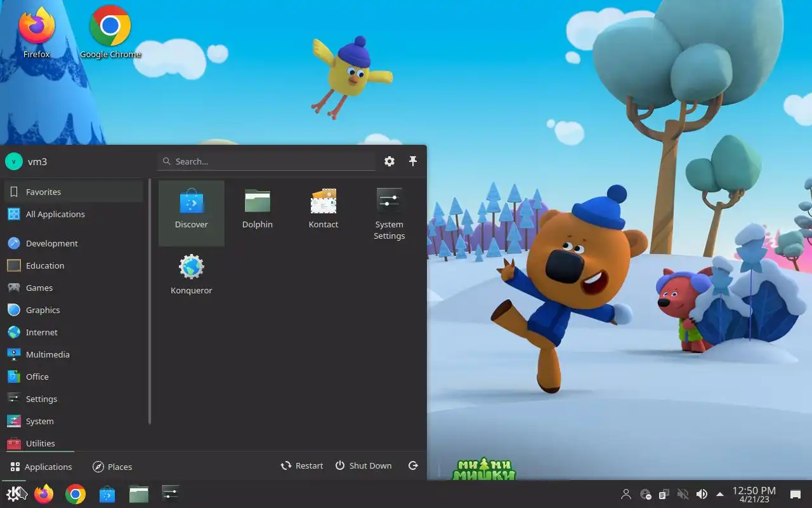The height and width of the screenshot is (508, 812).
Task: Click the vm3 user avatar
Action: (13, 161)
